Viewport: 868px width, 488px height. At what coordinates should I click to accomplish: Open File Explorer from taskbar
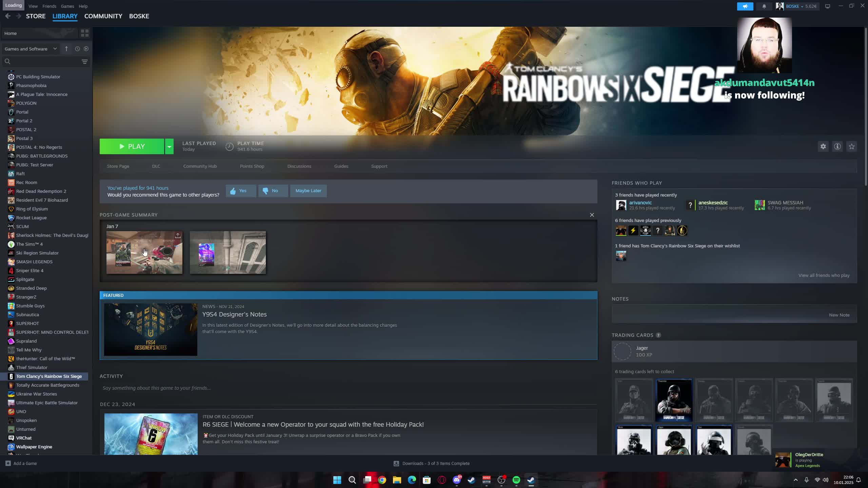(x=397, y=480)
